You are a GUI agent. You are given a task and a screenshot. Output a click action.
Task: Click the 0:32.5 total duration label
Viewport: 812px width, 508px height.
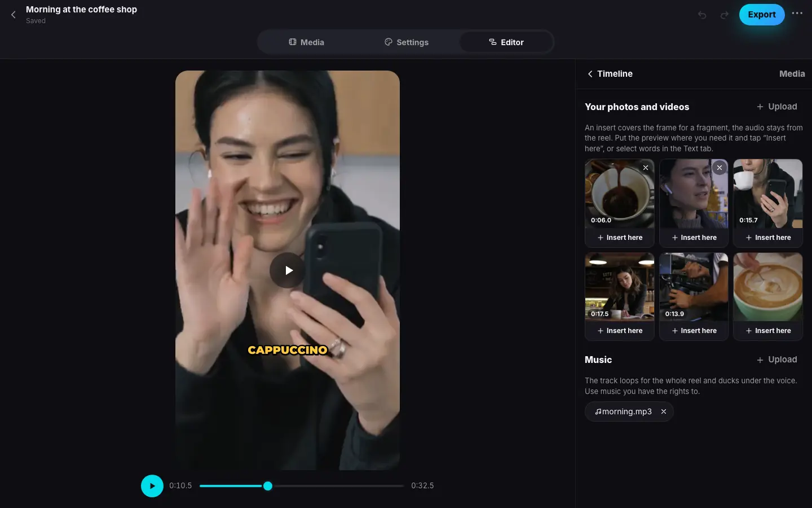422,486
